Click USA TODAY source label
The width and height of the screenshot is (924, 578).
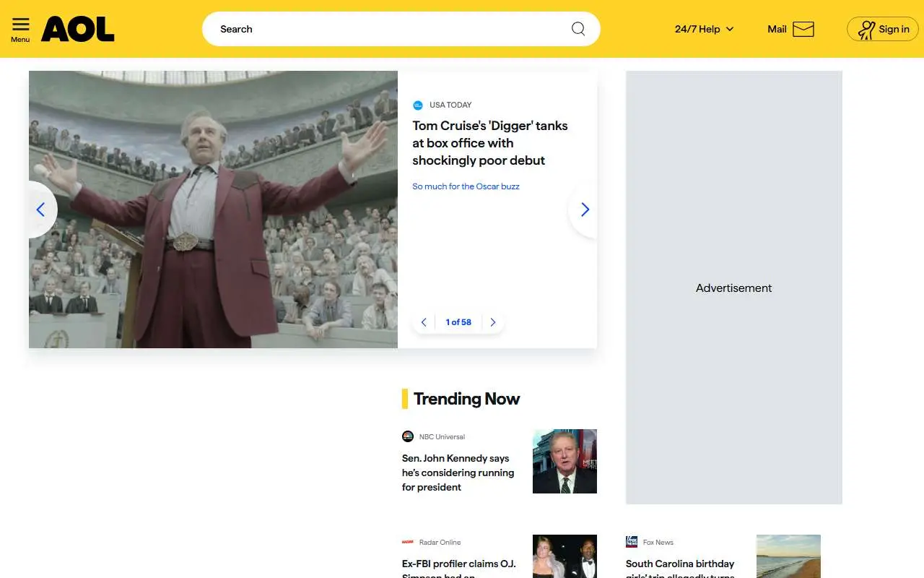point(450,105)
